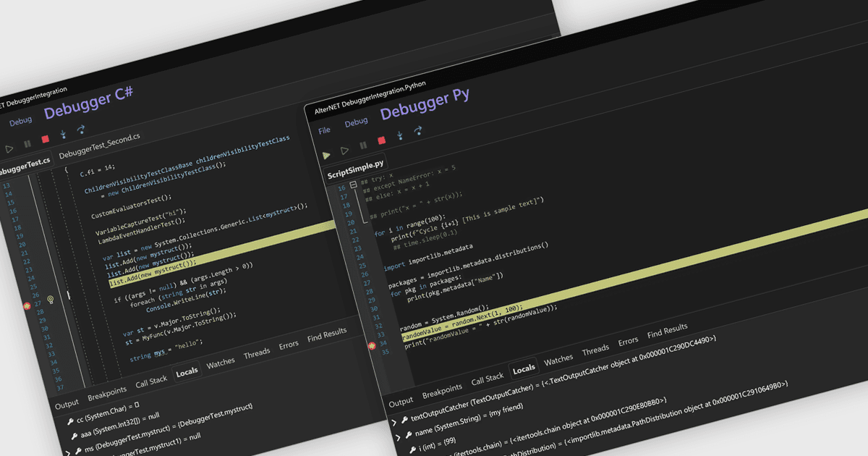Open the Debug menu in Python window
Viewport: 868px width, 456px height.
(356, 122)
